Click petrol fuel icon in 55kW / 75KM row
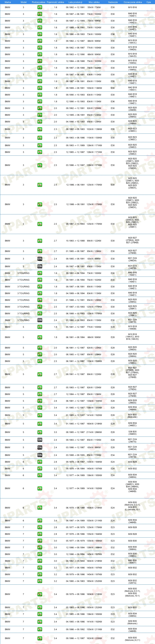This screenshot has width=155, height=644. 40,8
